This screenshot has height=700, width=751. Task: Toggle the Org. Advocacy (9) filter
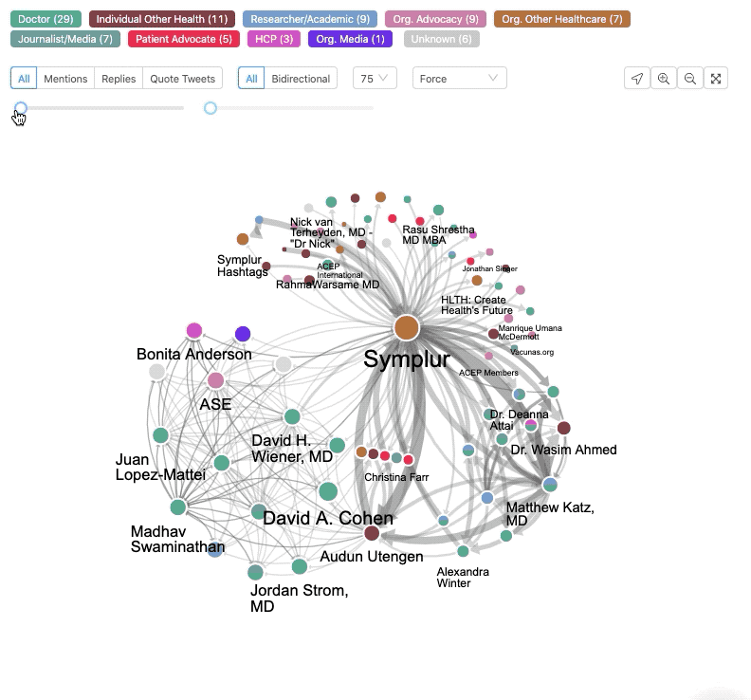[x=435, y=19]
